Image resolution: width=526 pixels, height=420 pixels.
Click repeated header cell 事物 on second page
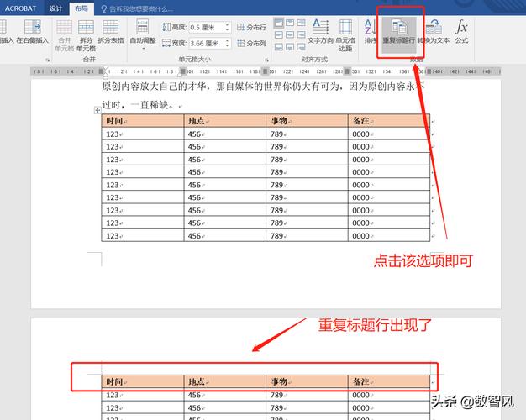(307, 381)
